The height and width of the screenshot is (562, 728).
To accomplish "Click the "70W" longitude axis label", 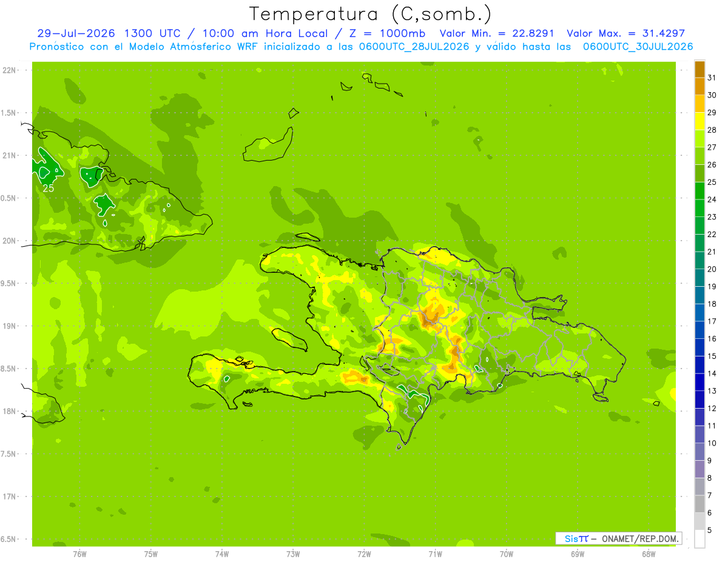I will point(507,554).
